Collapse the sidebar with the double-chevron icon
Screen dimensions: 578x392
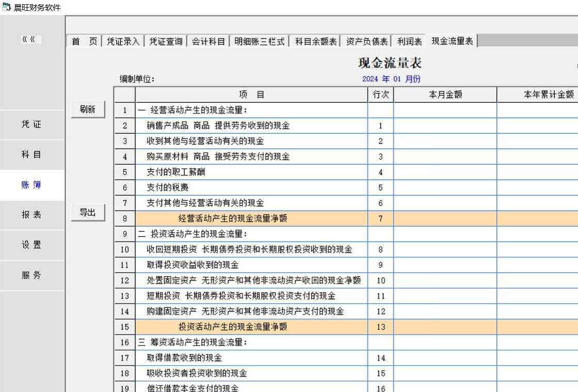(31, 40)
